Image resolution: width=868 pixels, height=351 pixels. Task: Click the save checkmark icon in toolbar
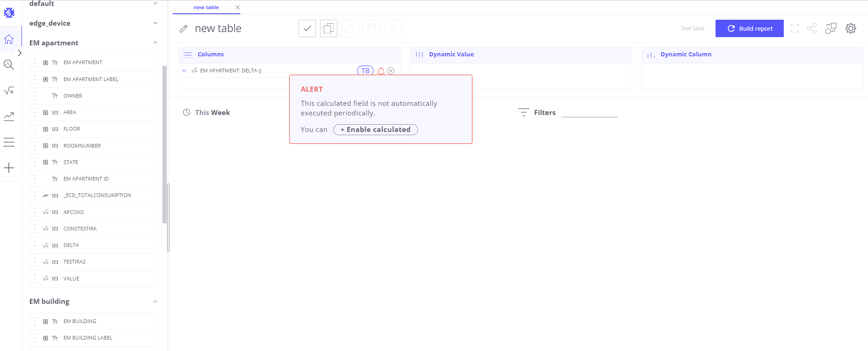click(x=307, y=28)
